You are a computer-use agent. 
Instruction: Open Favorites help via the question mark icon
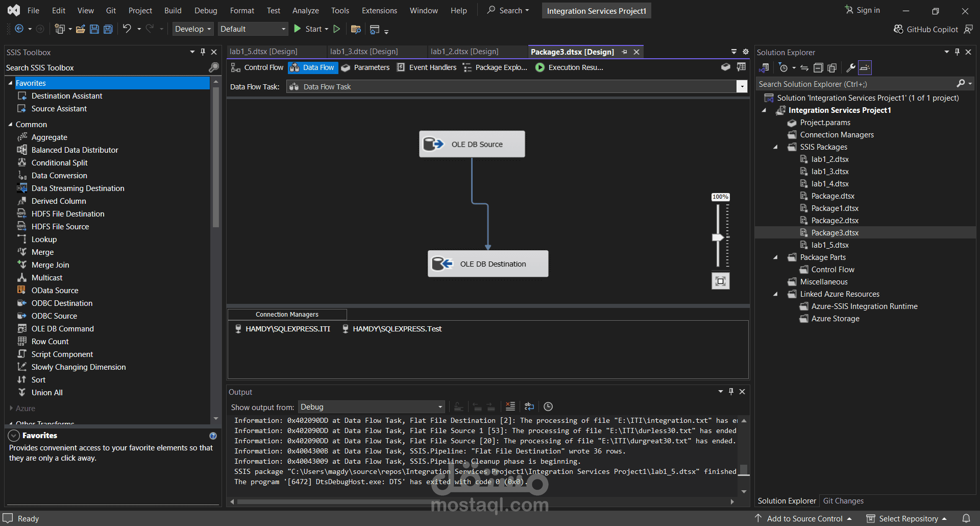click(213, 436)
